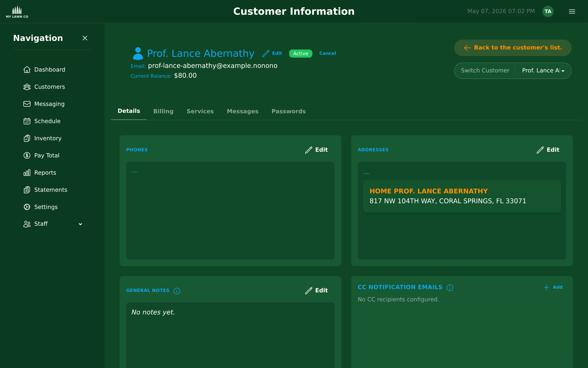This screenshot has width=588, height=368.
Task: Click the No notes yet text area
Action: [230, 335]
